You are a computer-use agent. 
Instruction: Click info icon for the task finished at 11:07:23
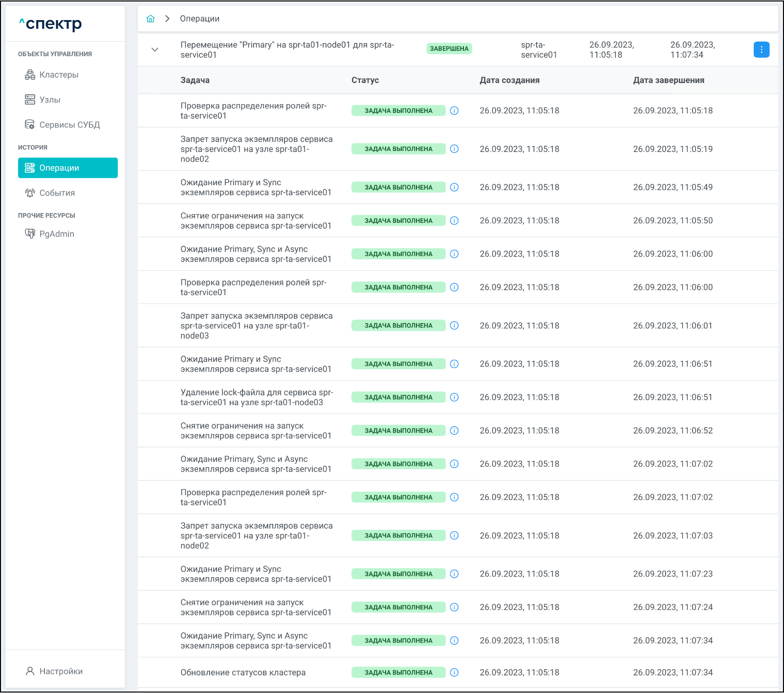point(454,574)
